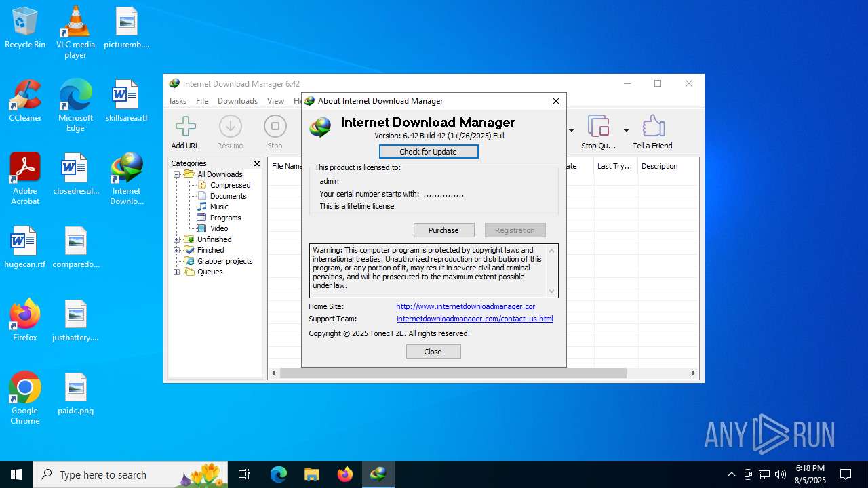Click the taskbar clock showing 6:18 PM
The image size is (868, 488).
(810, 474)
